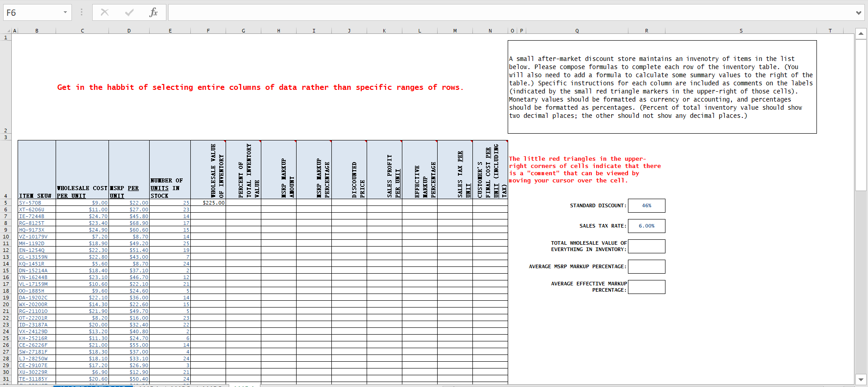Select column G header
The height and width of the screenshot is (387, 868).
243,31
